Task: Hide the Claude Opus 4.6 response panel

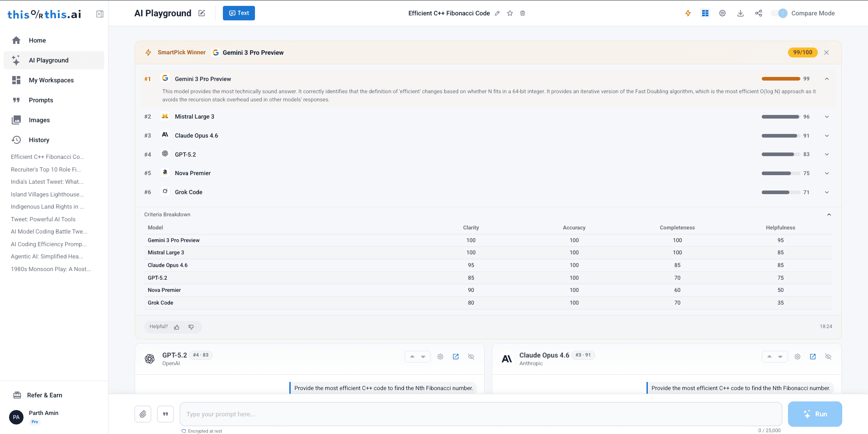Action: pos(828,357)
